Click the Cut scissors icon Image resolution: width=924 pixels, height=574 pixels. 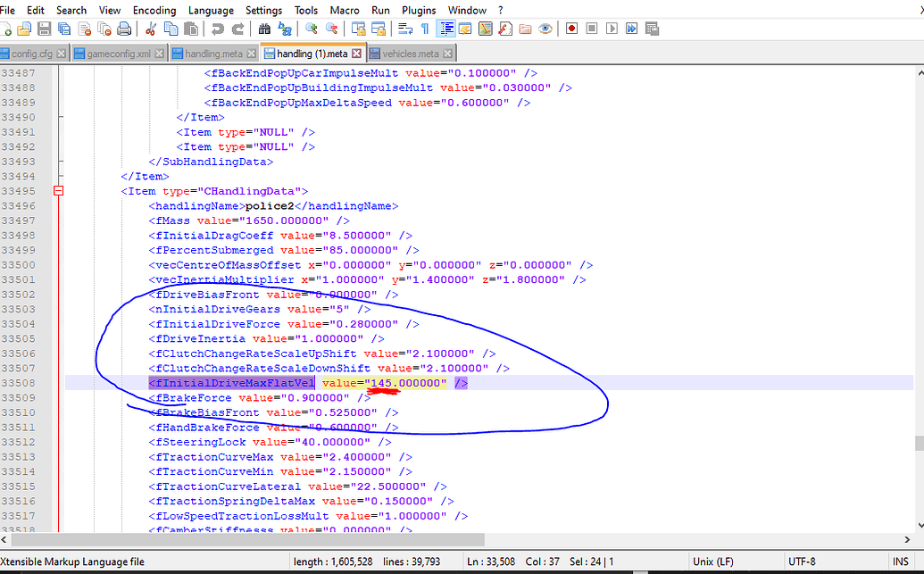(151, 29)
